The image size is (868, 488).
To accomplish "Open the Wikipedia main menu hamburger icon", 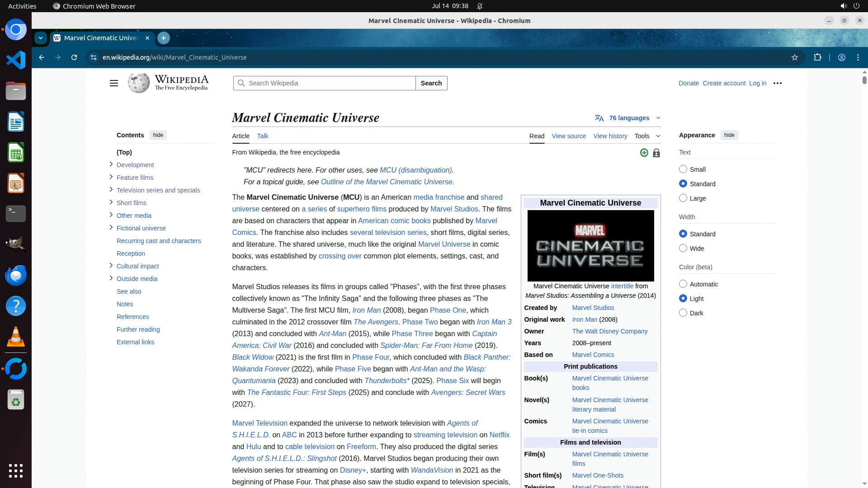I will tap(113, 83).
